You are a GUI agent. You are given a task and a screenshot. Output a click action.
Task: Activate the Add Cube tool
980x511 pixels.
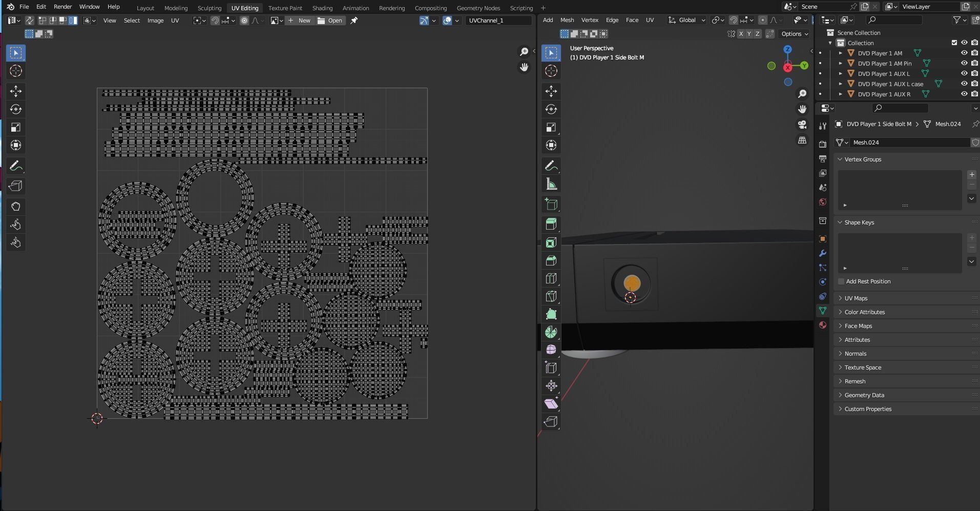pos(551,204)
